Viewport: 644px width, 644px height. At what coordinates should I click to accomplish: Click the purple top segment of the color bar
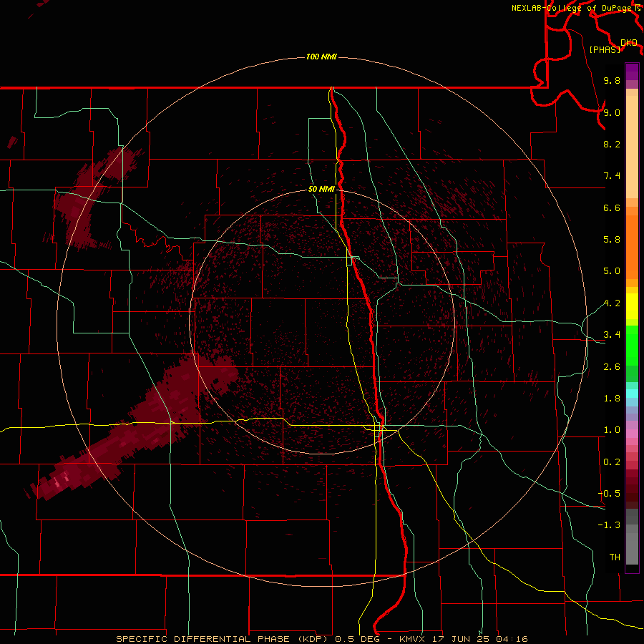632,72
